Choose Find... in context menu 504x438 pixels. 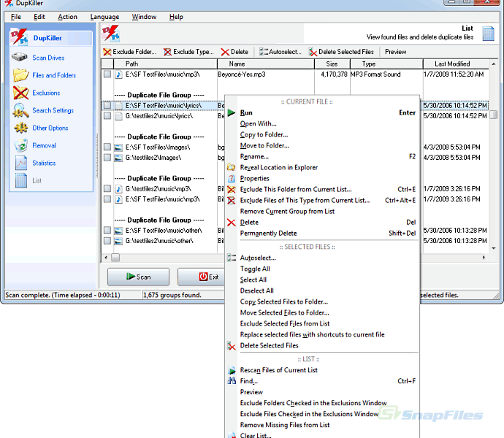pyautogui.click(x=322, y=381)
